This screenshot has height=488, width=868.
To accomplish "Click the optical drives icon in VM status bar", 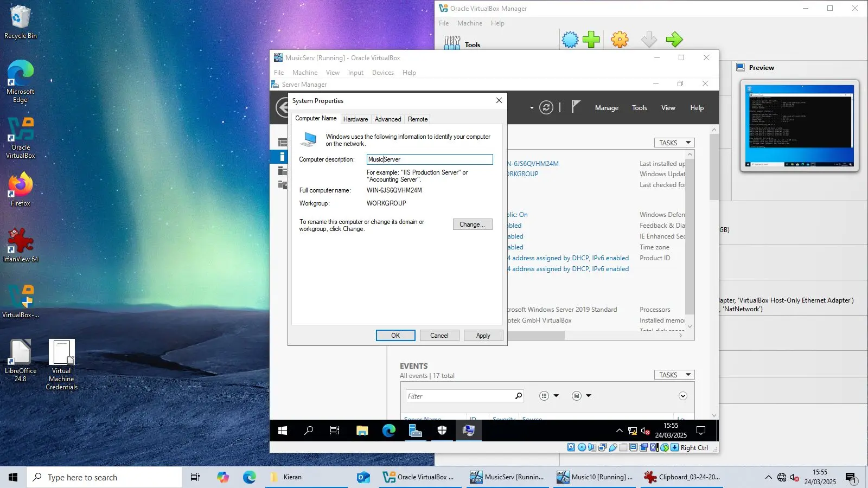I will pos(582,447).
